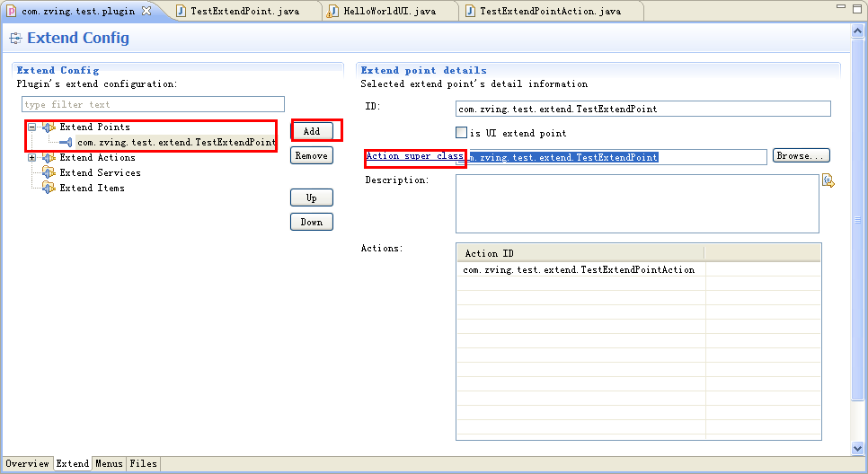Switch to the Menus bottom tab
The width and height of the screenshot is (868, 474).
tap(109, 464)
